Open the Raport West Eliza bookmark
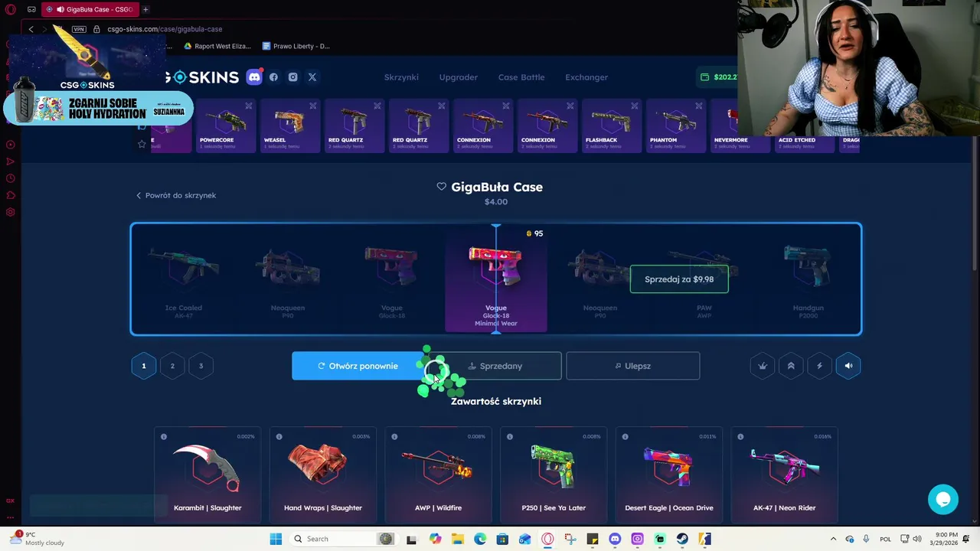Screen dimensions: 980x551 (217, 46)
